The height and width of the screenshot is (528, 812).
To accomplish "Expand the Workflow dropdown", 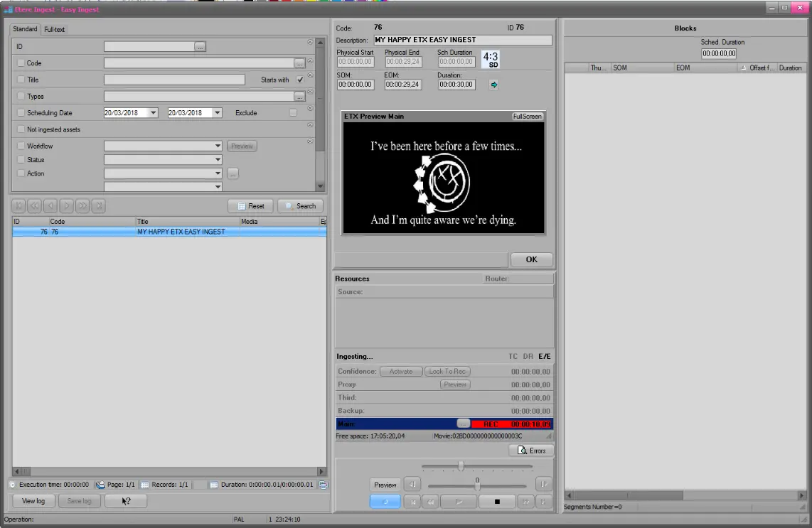I will click(218, 146).
